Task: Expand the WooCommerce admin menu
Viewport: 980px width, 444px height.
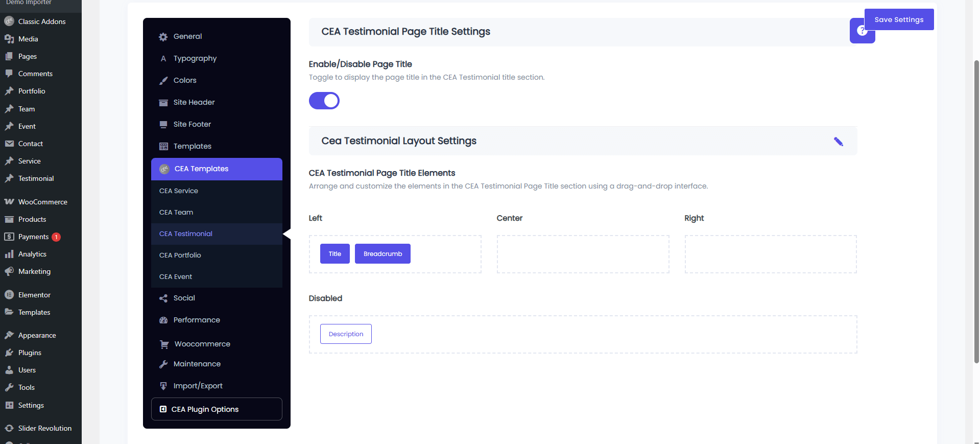Action: pos(42,202)
